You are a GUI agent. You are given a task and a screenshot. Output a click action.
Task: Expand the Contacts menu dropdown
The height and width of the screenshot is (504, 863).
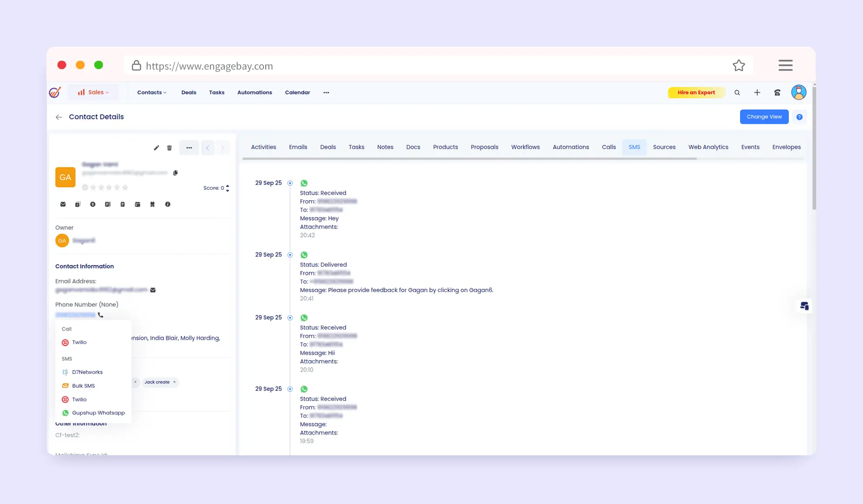(152, 93)
